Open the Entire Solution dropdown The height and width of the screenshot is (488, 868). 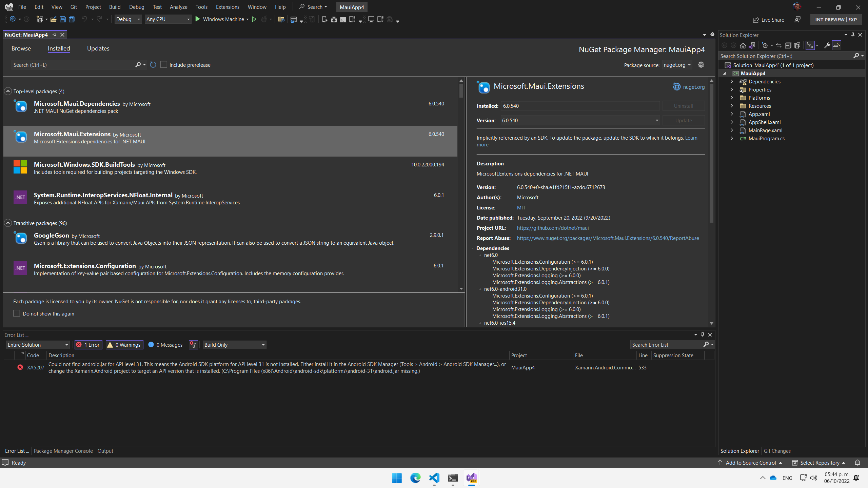pyautogui.click(x=37, y=345)
